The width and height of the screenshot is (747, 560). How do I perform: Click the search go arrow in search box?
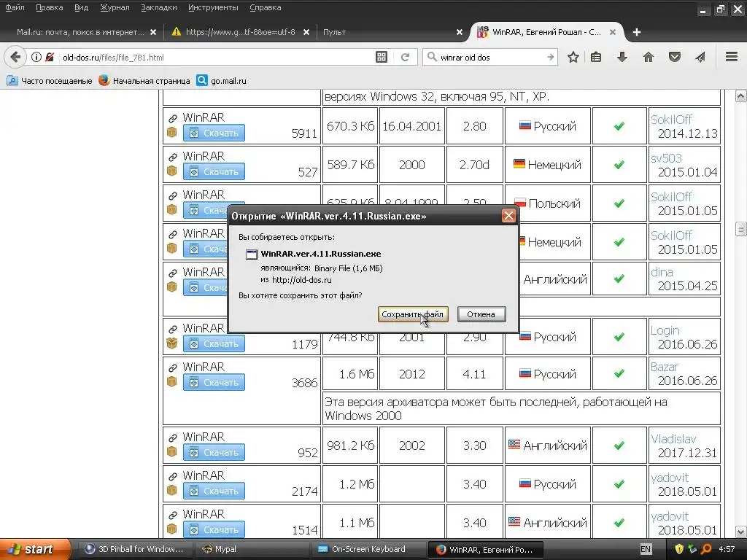[550, 57]
